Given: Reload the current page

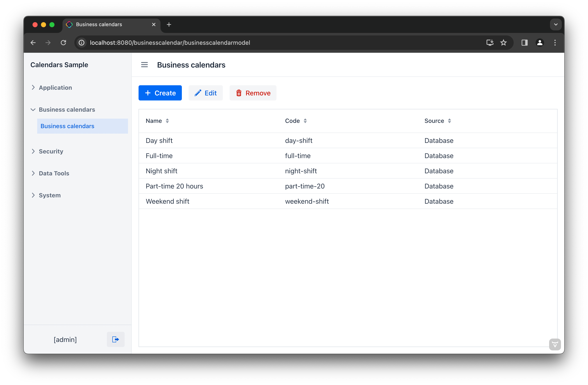Looking at the screenshot, I should pos(64,42).
